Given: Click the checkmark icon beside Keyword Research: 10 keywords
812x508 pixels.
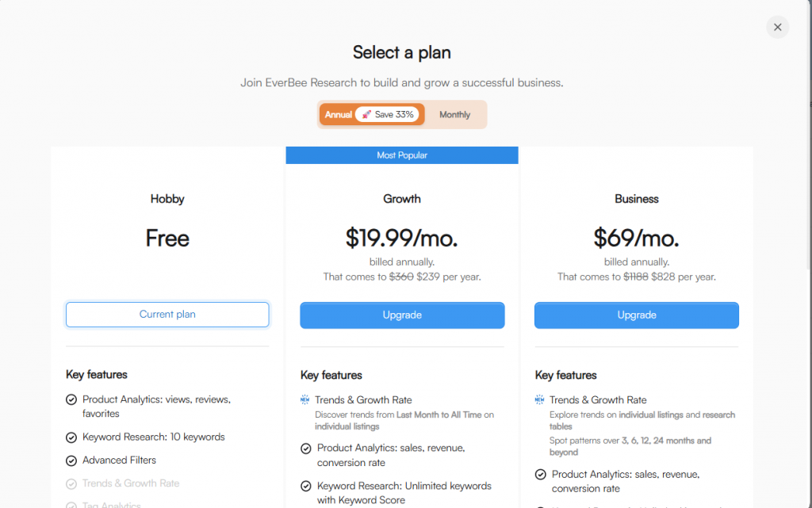Looking at the screenshot, I should (x=71, y=437).
